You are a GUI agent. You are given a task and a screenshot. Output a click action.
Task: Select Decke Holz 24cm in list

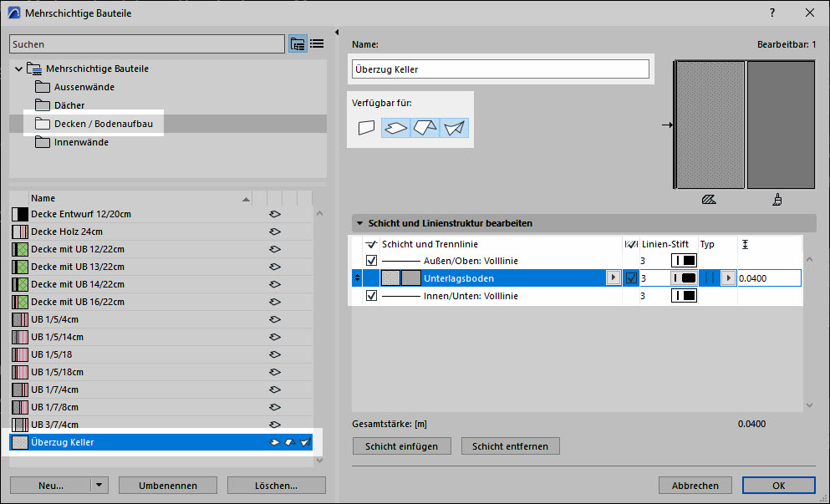[x=67, y=232]
